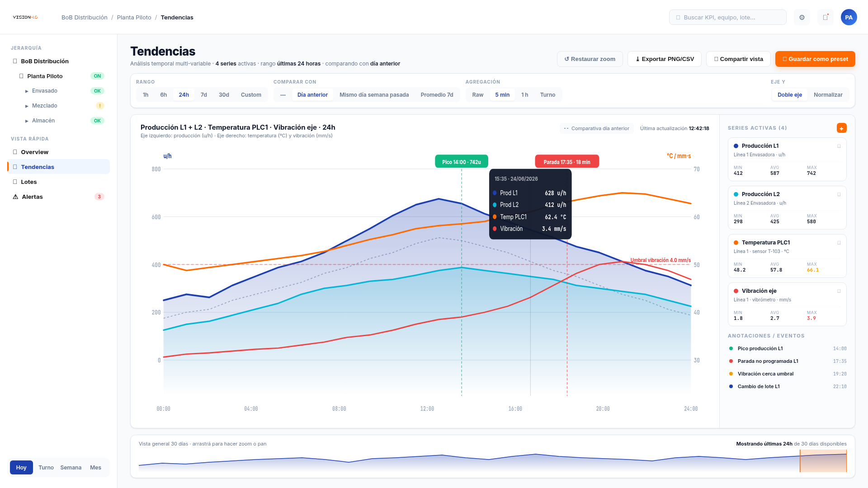Select Semana period tab
The height and width of the screenshot is (488, 868).
coord(71,468)
